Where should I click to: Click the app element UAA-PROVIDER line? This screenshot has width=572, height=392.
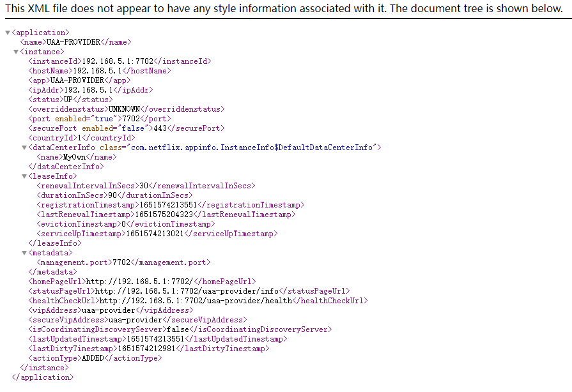pyautogui.click(x=79, y=80)
